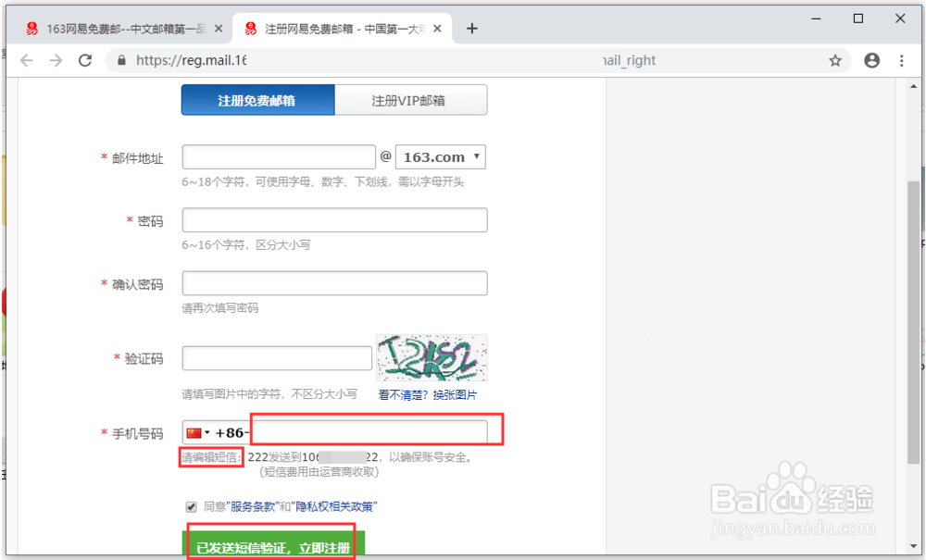The height and width of the screenshot is (560, 926).
Task: Click 已发送短信验证,立即注册 button
Action: [273, 545]
